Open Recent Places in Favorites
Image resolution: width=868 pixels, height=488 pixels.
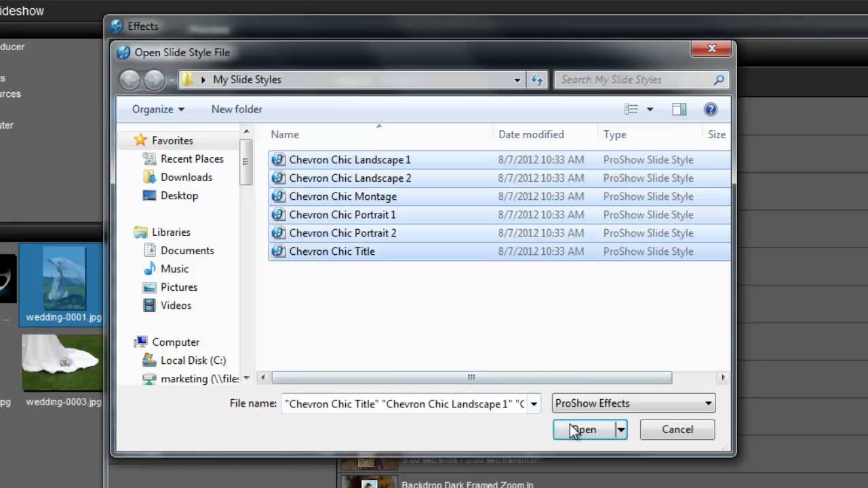click(x=192, y=159)
